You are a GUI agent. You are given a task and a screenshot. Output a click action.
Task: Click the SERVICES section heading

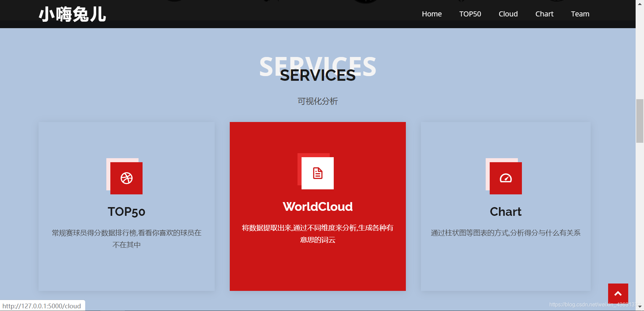[x=318, y=75]
